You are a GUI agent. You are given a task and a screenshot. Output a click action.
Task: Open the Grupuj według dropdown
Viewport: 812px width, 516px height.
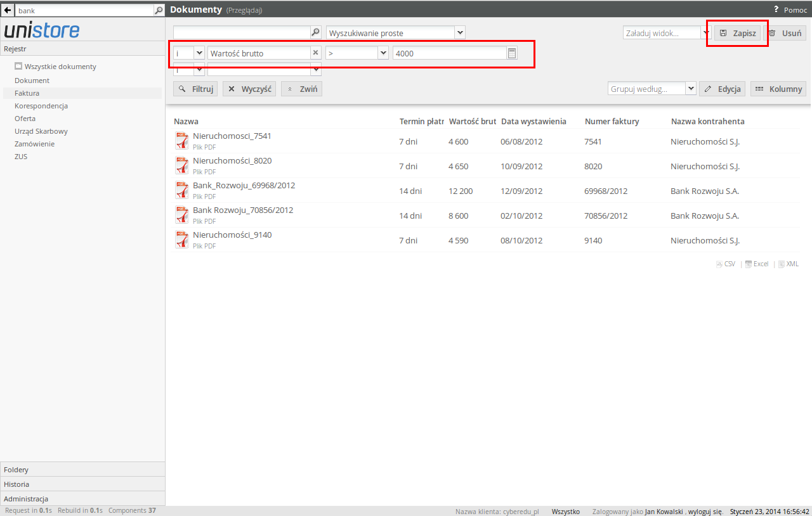click(x=691, y=89)
